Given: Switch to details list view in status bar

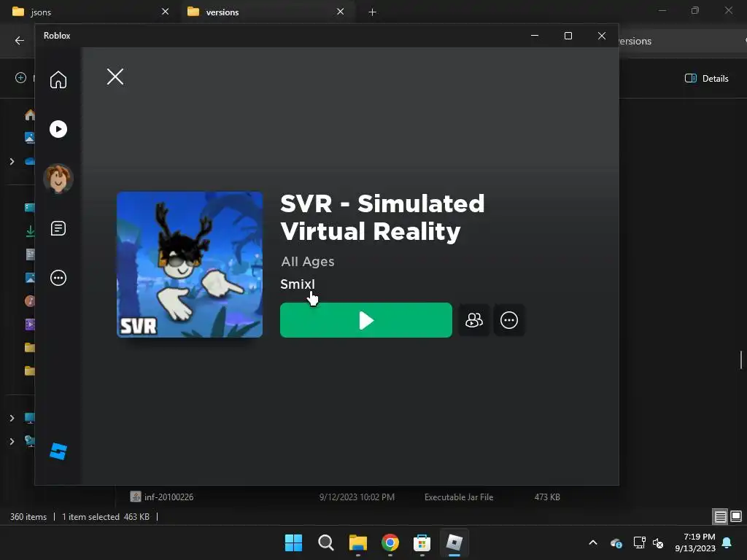Looking at the screenshot, I should (x=720, y=516).
